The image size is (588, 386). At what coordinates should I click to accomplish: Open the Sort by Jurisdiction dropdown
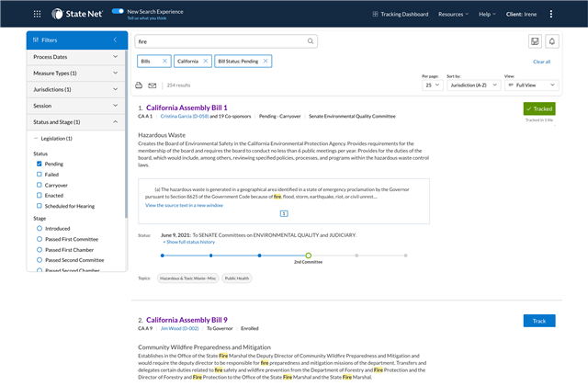click(x=473, y=85)
